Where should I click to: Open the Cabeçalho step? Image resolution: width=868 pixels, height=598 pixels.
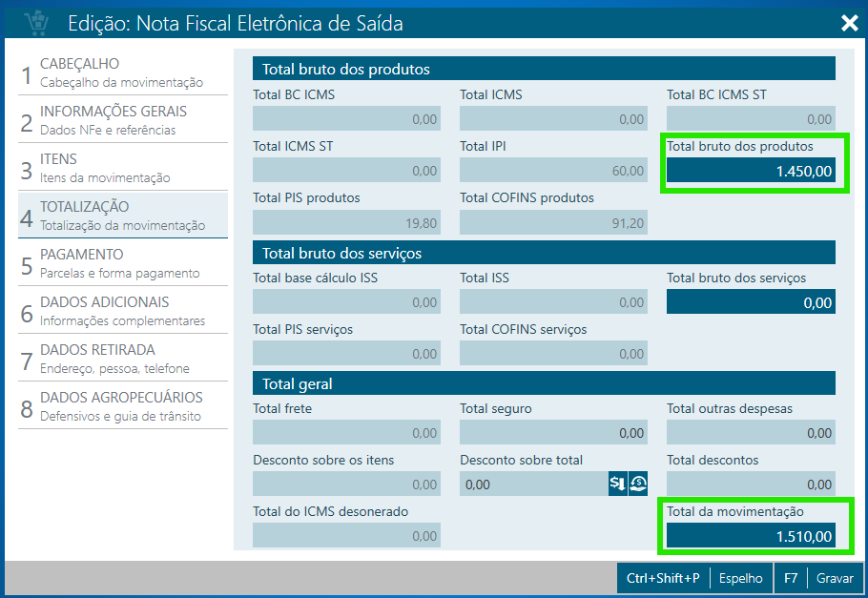pyautogui.click(x=123, y=72)
